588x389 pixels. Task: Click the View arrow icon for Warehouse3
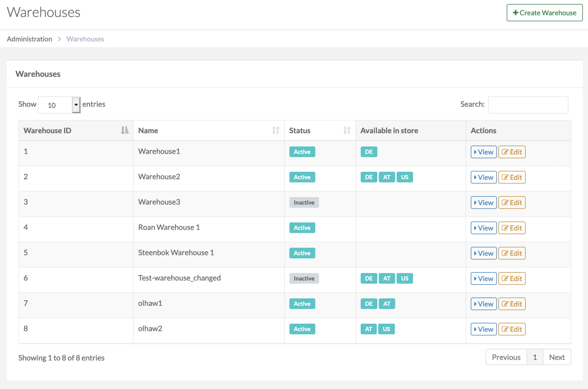[x=476, y=202]
